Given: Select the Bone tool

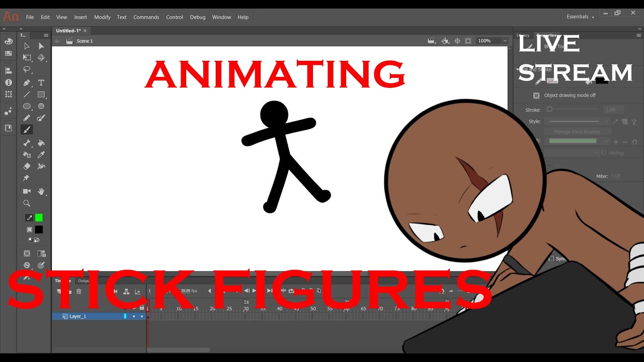Looking at the screenshot, I should coord(27,143).
